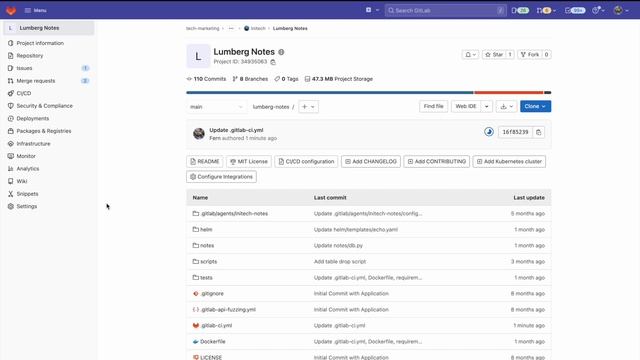The image size is (640, 360).
Task: Click the repository languages color bar
Action: tap(369, 93)
